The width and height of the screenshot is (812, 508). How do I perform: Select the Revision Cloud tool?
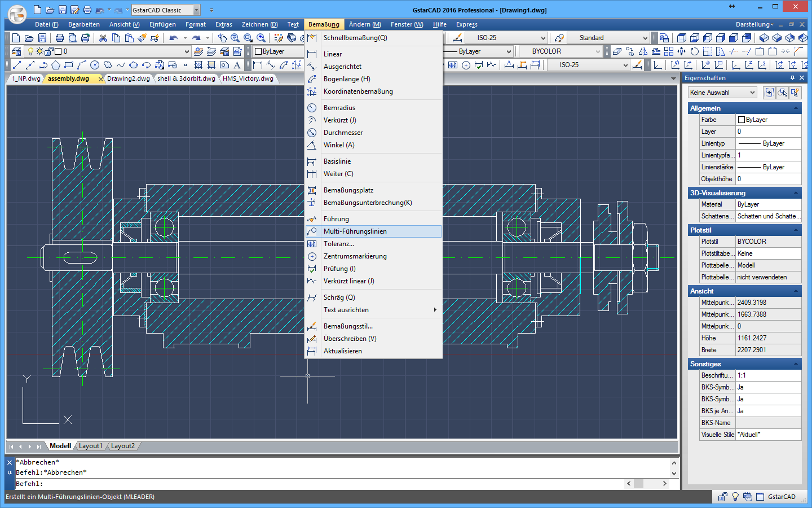[x=107, y=65]
